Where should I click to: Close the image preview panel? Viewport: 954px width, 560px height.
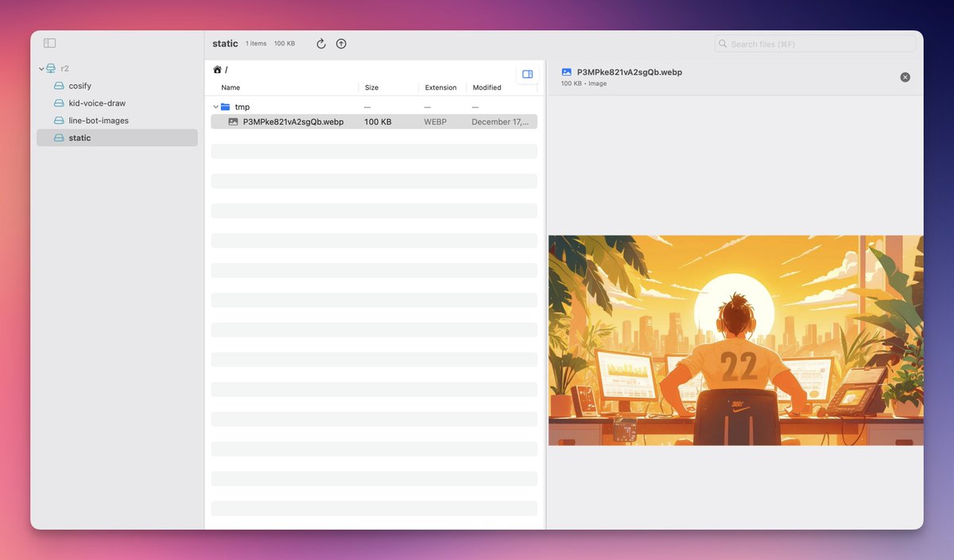pos(905,77)
